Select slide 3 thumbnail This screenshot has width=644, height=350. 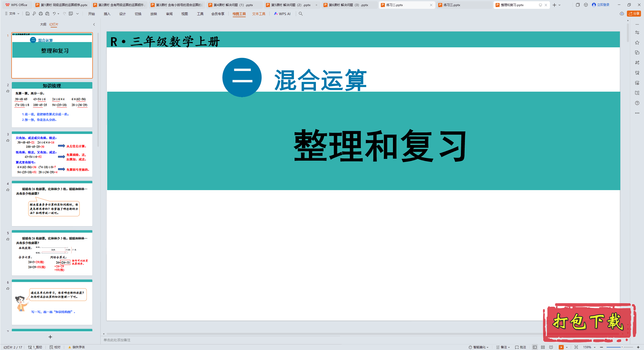52,154
